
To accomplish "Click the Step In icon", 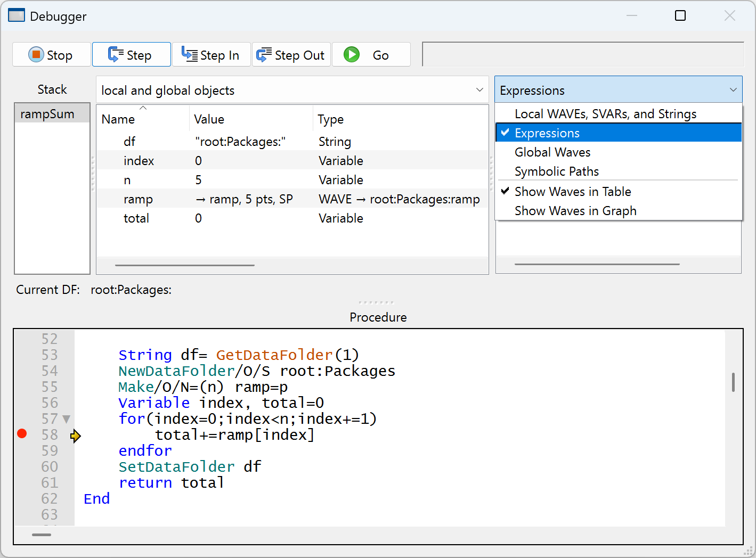I will [189, 54].
